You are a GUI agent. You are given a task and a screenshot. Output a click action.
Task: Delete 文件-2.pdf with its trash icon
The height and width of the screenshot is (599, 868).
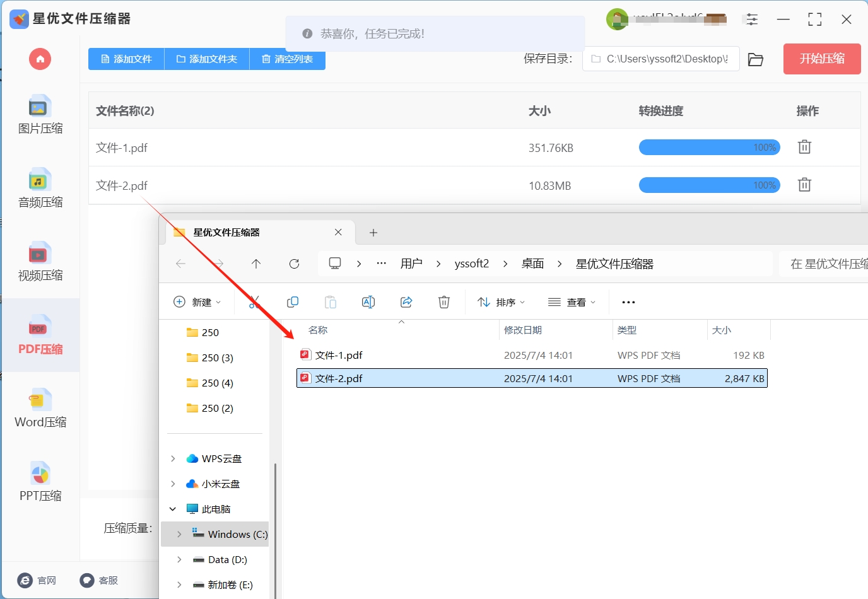804,185
